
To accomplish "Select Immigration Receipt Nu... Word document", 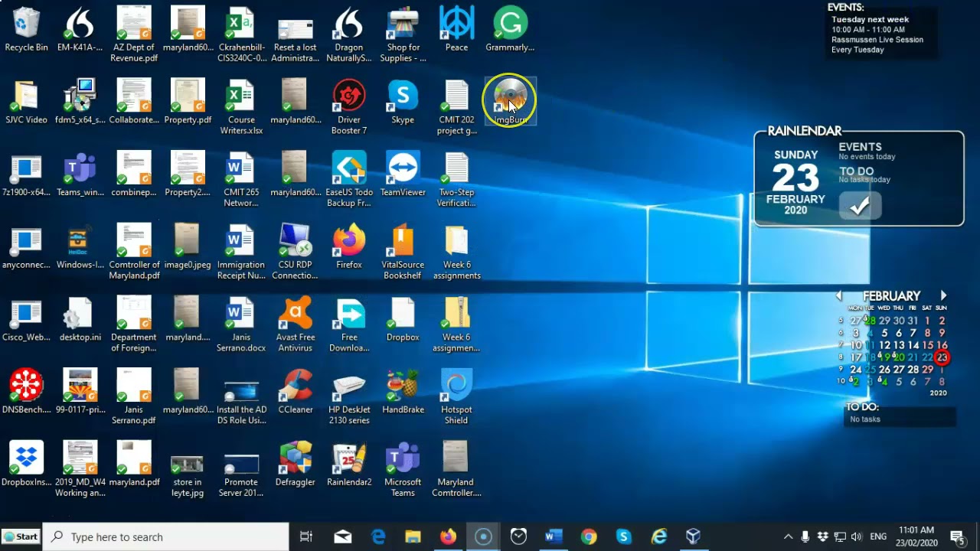I will click(242, 252).
